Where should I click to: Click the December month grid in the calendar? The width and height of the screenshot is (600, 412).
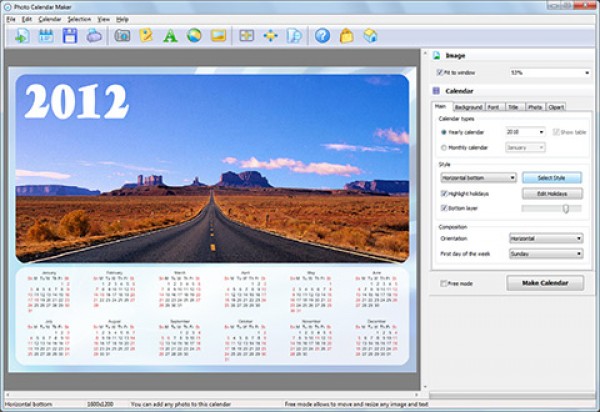pyautogui.click(x=377, y=338)
